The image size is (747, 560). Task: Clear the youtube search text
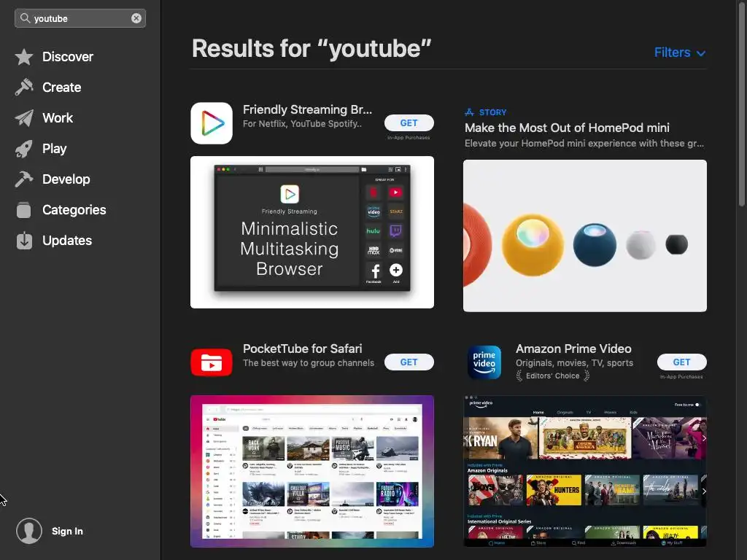136,18
